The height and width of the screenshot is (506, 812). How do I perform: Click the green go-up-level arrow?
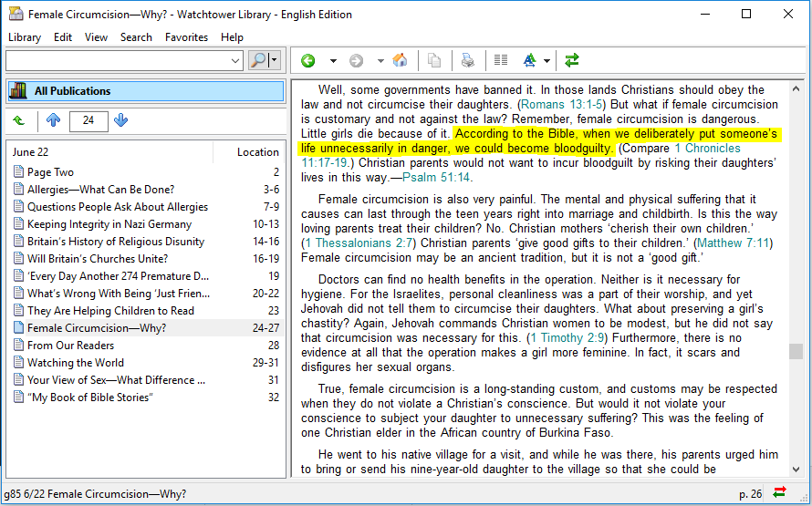pos(19,120)
